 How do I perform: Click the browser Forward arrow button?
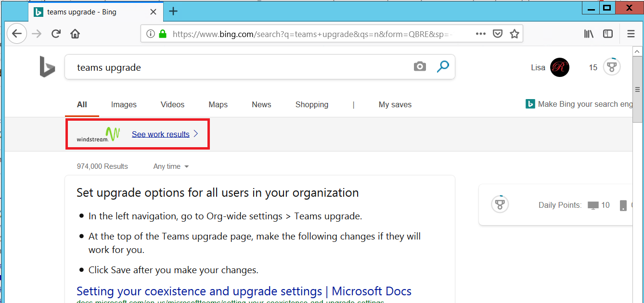coord(37,34)
